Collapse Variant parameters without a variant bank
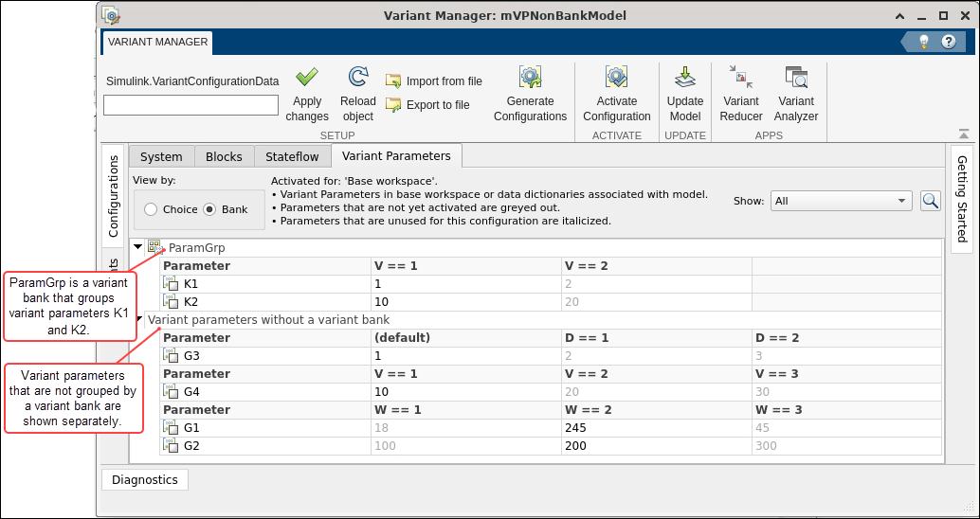The width and height of the screenshot is (980, 519). tap(140, 320)
